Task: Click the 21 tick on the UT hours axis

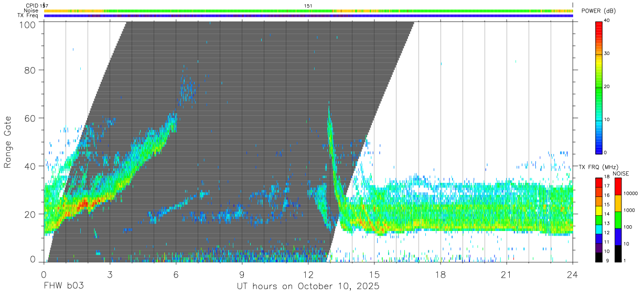Action: 507,274
